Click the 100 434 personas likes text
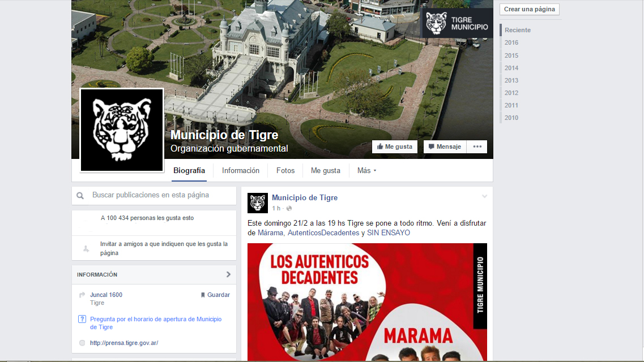 147,218
